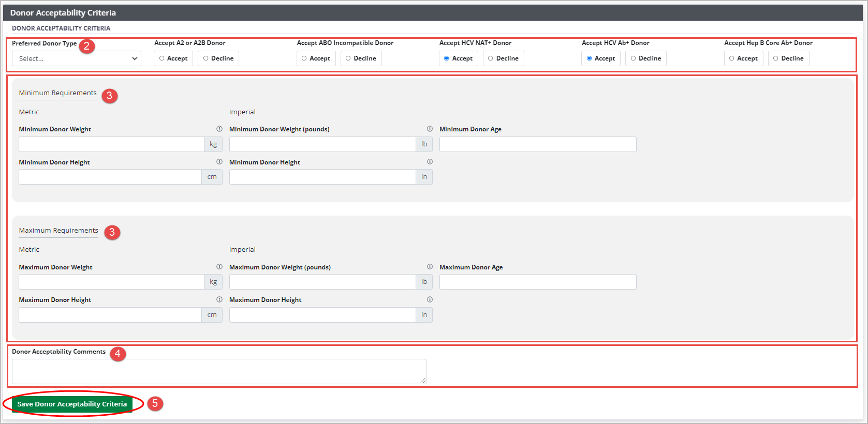Click info icon beside metric Maximum Donor Height
This screenshot has width=868, height=424.
pos(219,299)
